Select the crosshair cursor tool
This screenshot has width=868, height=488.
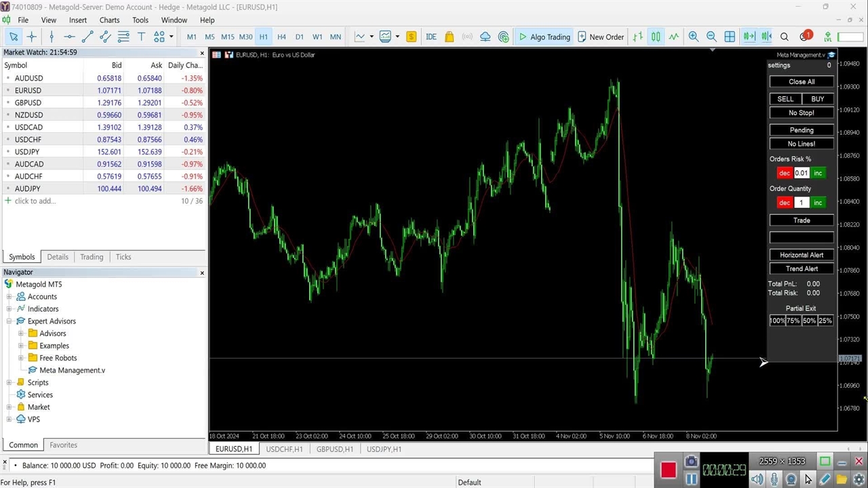coord(31,37)
